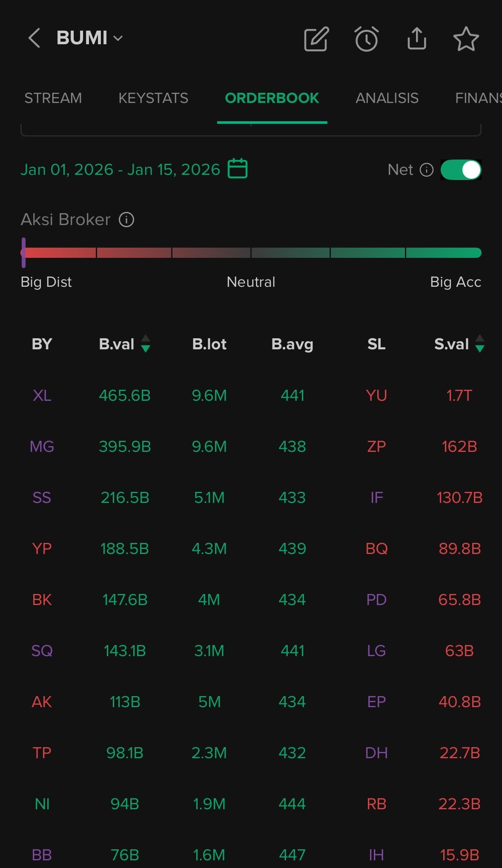Open broker XL in buyer list

(x=42, y=396)
